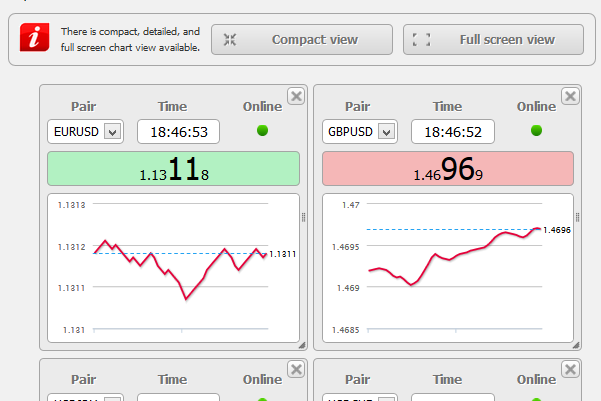The image size is (601, 401).
Task: Click the GBPUSD panel corner resize grip
Action: click(576, 345)
